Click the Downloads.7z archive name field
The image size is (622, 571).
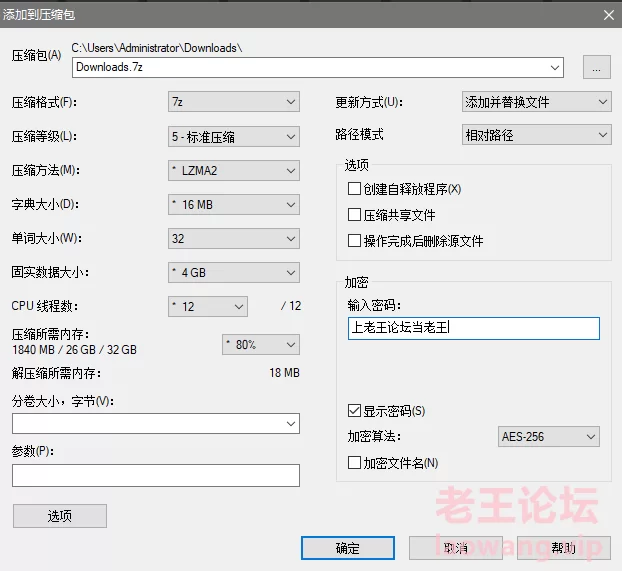309,67
